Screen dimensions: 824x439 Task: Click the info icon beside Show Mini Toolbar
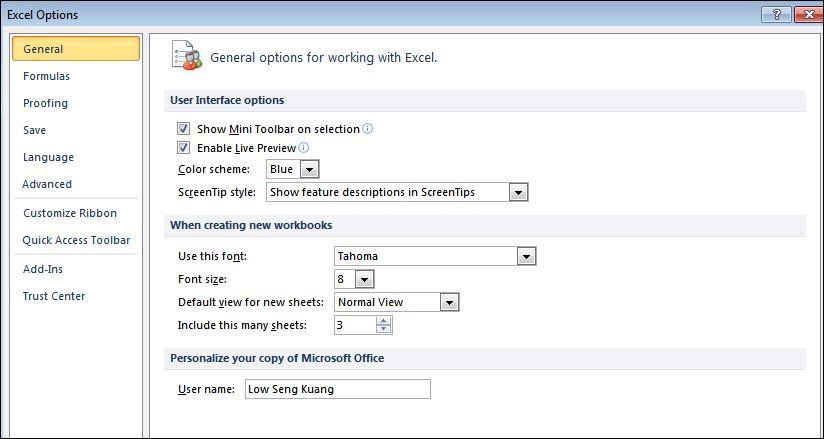[368, 128]
